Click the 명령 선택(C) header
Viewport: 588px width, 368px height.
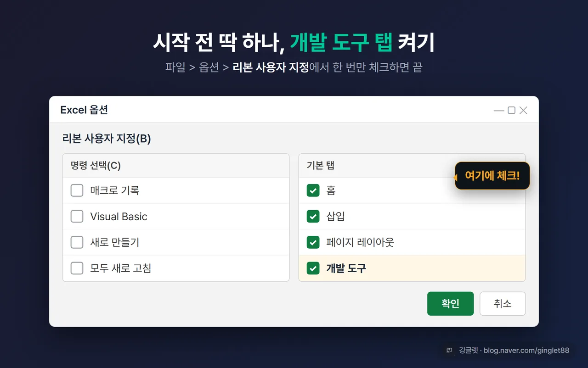pos(96,166)
